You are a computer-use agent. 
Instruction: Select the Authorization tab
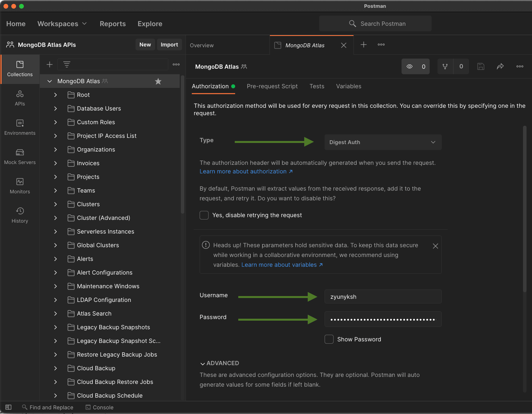[x=213, y=86]
